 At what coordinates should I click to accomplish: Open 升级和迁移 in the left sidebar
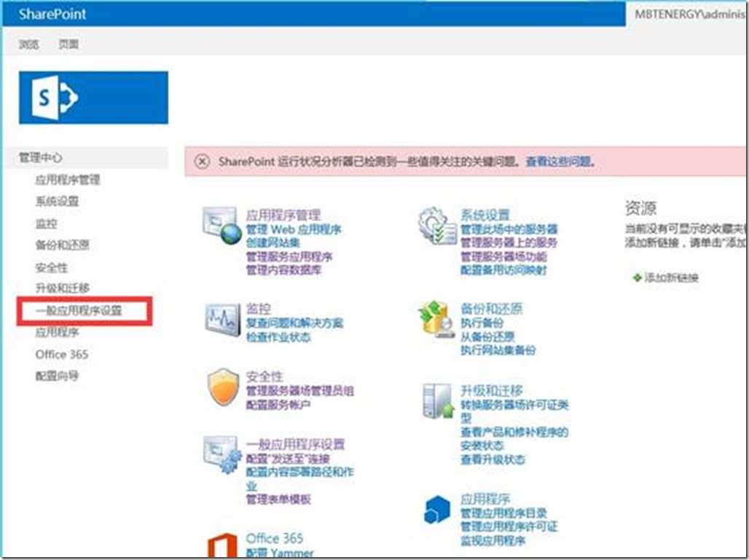point(62,288)
